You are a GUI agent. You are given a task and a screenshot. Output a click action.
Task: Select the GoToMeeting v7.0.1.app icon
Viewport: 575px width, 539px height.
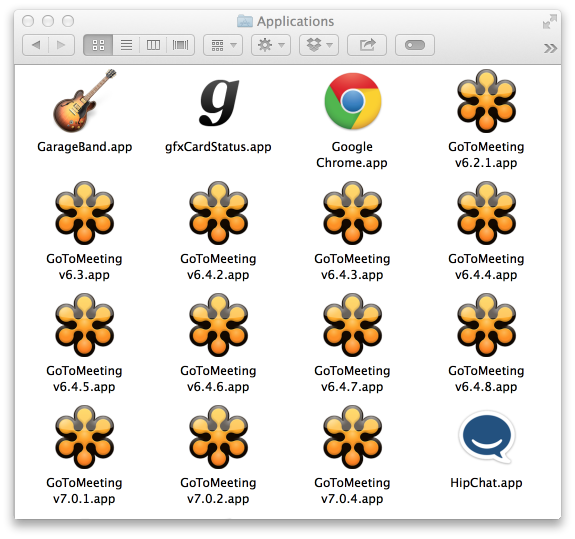coord(85,437)
